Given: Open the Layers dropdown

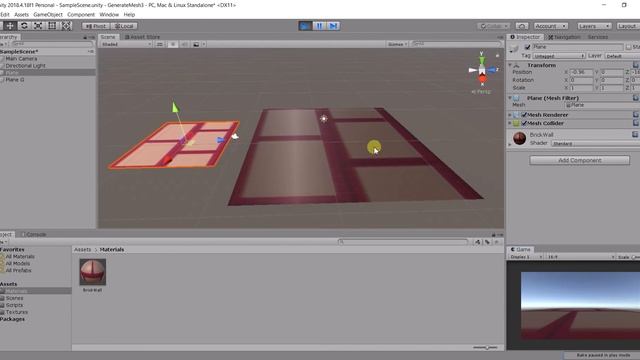Looking at the screenshot, I should [594, 26].
